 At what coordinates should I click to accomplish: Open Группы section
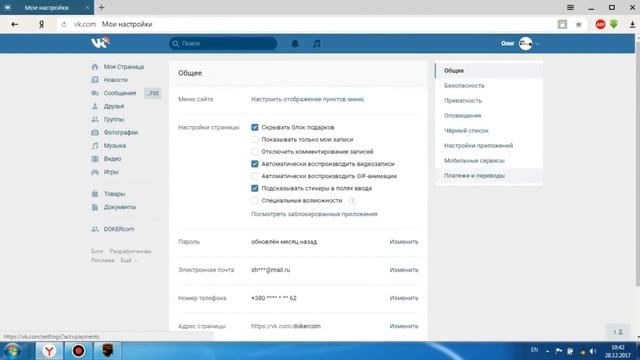113,119
